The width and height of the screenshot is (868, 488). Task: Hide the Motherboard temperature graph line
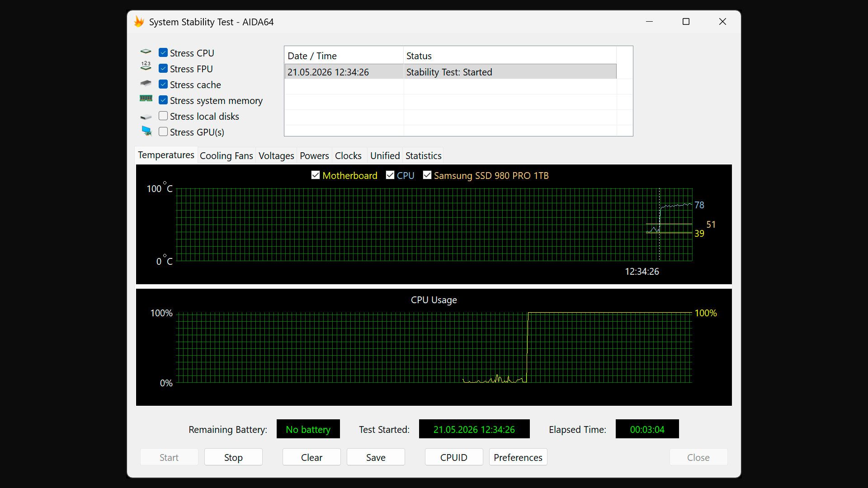tap(316, 175)
